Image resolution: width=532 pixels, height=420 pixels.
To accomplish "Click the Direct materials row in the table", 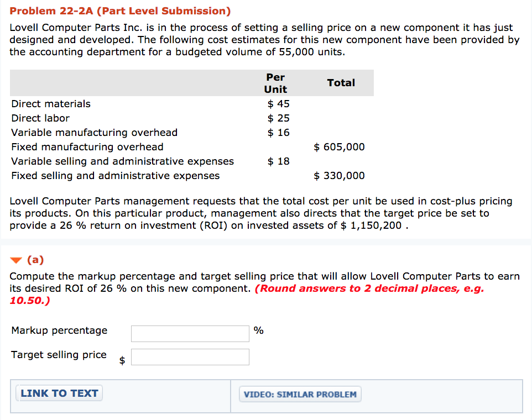I will pyautogui.click(x=50, y=103).
